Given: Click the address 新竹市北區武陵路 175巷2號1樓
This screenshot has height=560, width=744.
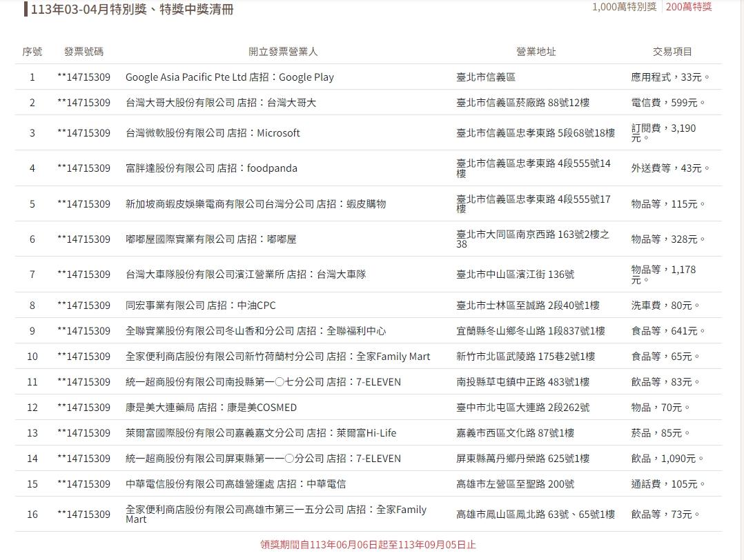Looking at the screenshot, I should point(525,357).
